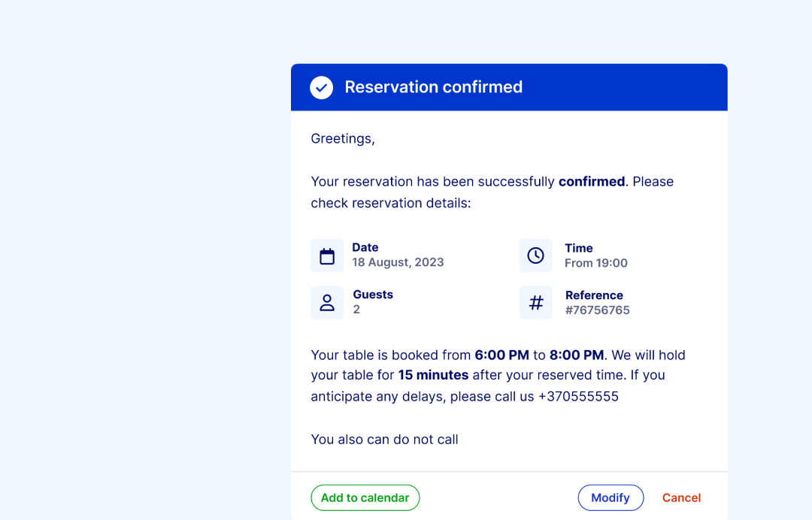
Task: Click the bold 8:00 PM text
Action: (x=577, y=355)
